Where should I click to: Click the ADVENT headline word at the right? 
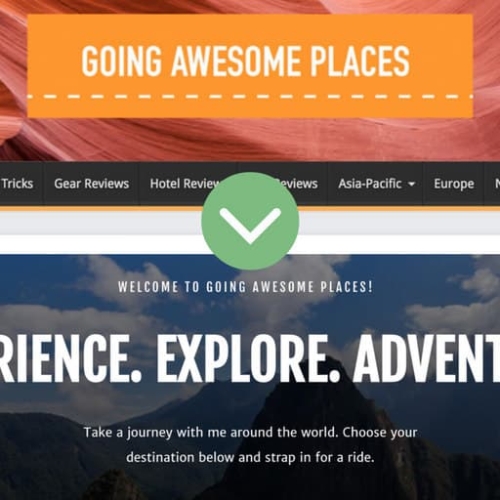pos(427,358)
